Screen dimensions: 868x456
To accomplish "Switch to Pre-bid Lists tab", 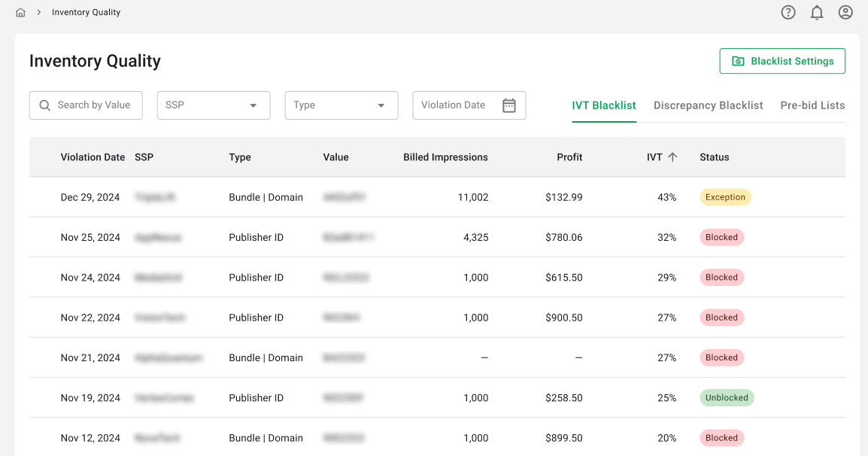I will click(812, 105).
